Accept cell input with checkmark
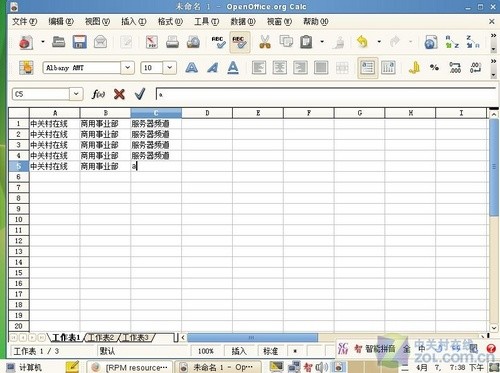 click(140, 94)
